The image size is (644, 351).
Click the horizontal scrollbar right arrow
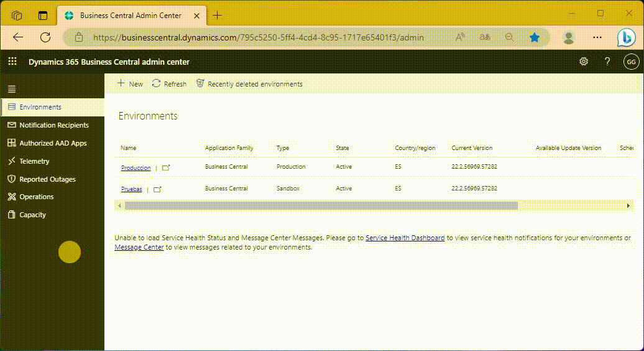point(628,205)
